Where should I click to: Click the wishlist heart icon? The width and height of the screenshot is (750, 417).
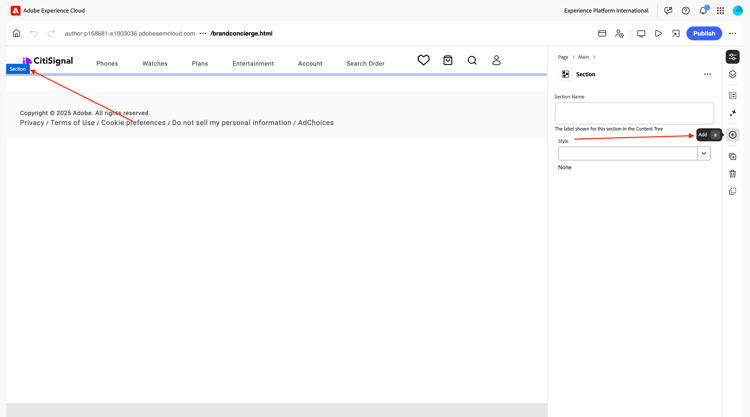[423, 60]
